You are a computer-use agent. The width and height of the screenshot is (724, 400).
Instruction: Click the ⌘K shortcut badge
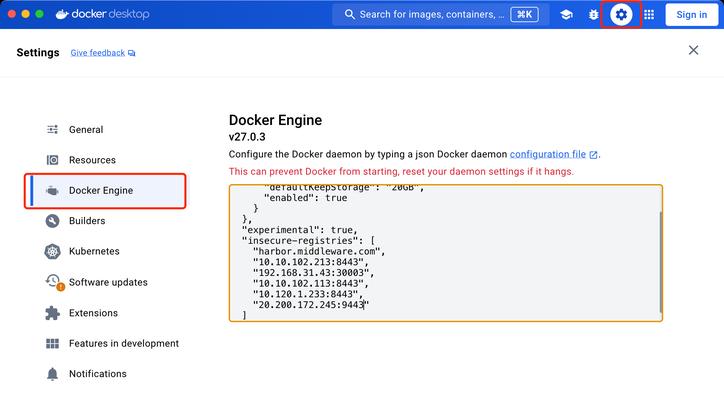pyautogui.click(x=524, y=14)
